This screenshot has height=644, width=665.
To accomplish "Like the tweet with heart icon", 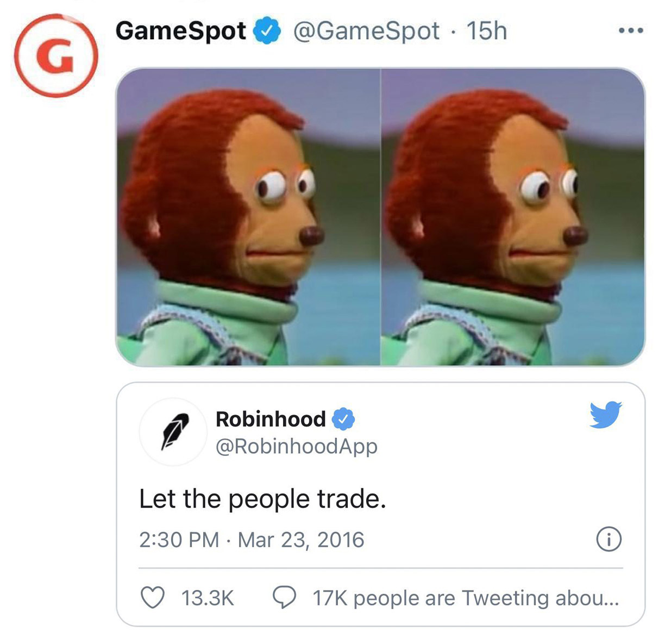I will tap(153, 598).
